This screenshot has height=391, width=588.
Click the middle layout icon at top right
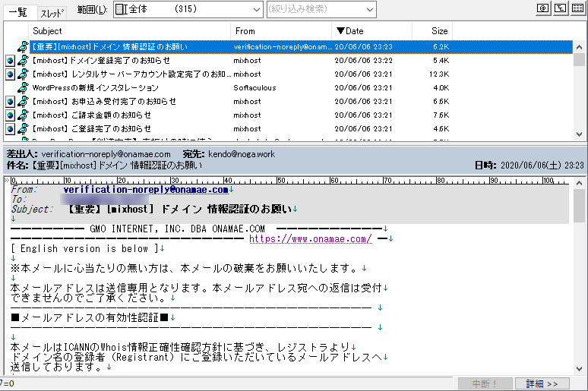(x=560, y=8)
